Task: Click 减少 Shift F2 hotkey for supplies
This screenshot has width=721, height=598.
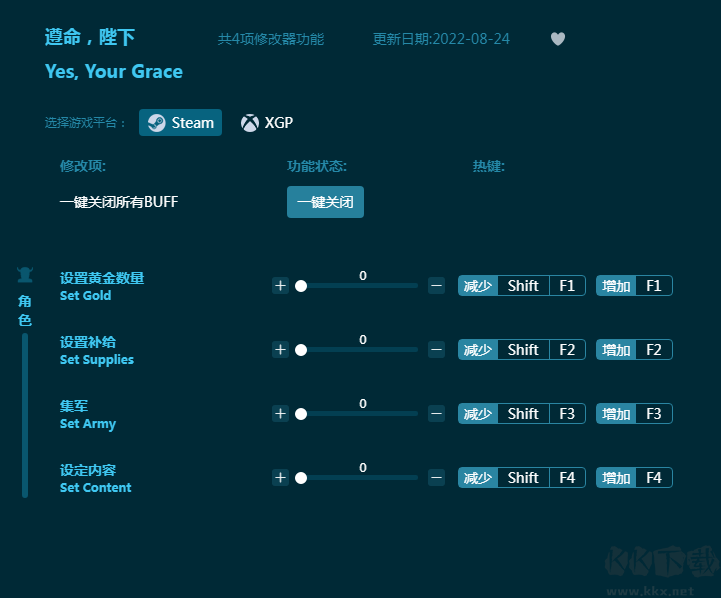Action: coord(521,350)
